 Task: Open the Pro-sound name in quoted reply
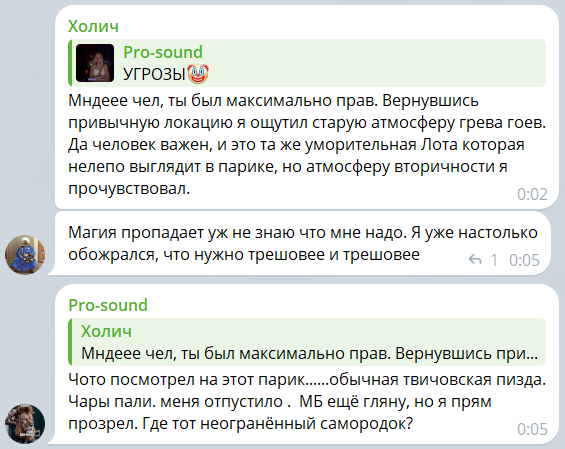click(x=163, y=52)
